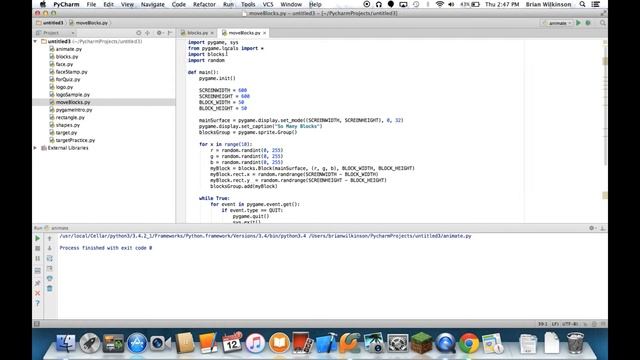Image resolution: width=640 pixels, height=360 pixels.
Task: Open the Refactor menu
Action: pyautogui.click(x=204, y=4)
